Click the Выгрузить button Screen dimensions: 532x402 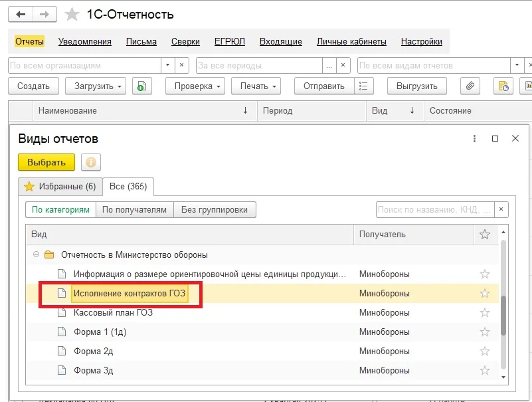pyautogui.click(x=417, y=86)
